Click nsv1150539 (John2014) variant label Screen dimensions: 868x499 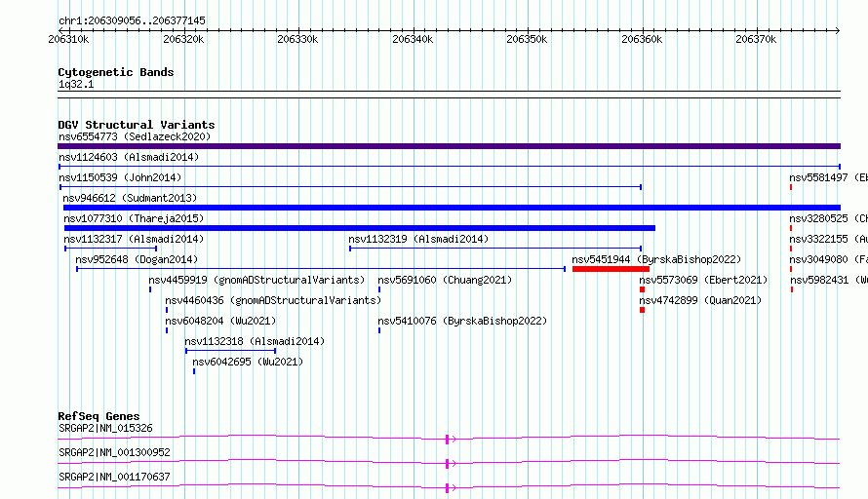point(120,177)
